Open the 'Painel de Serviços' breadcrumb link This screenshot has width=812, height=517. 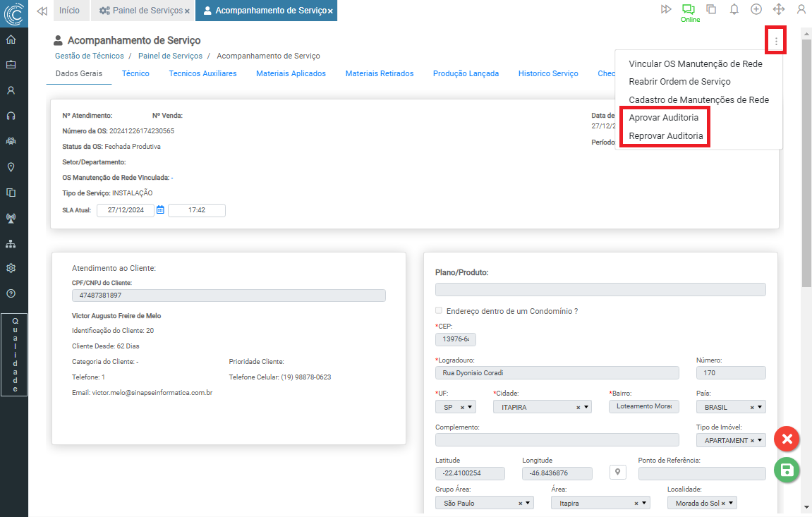pos(170,56)
